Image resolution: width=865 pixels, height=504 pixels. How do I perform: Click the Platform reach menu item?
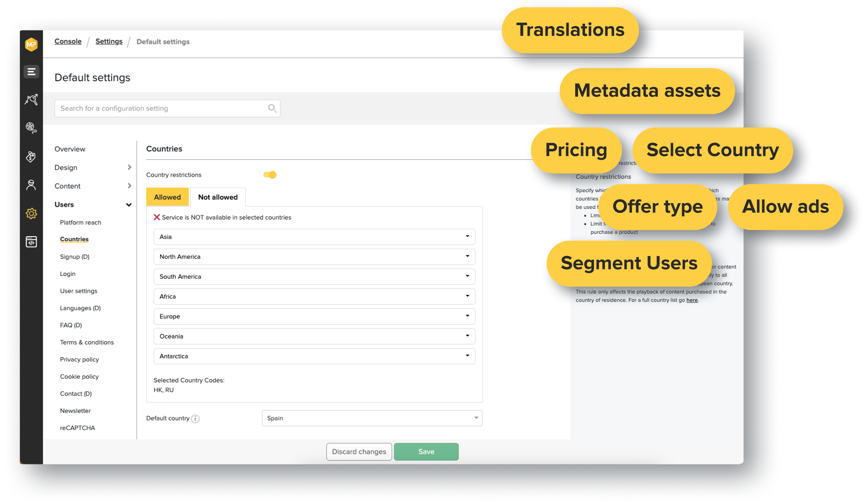[80, 222]
